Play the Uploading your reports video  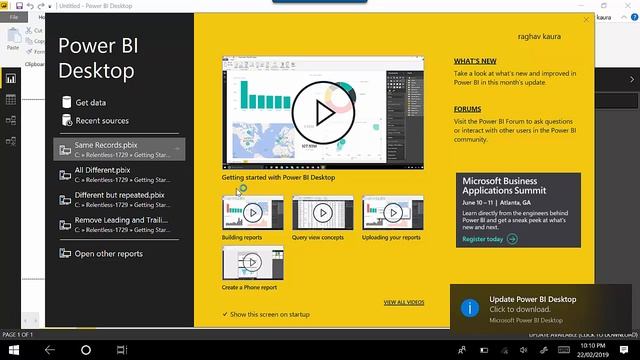[393, 213]
